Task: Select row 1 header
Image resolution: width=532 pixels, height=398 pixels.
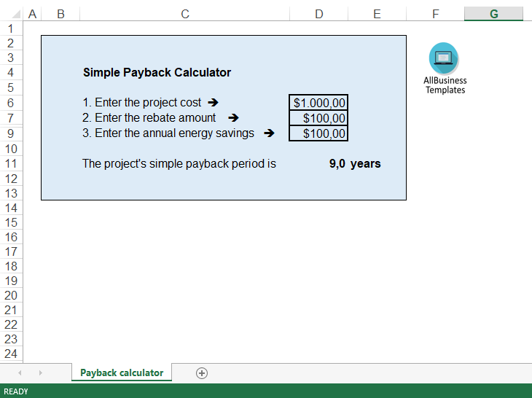Action: click(11, 28)
